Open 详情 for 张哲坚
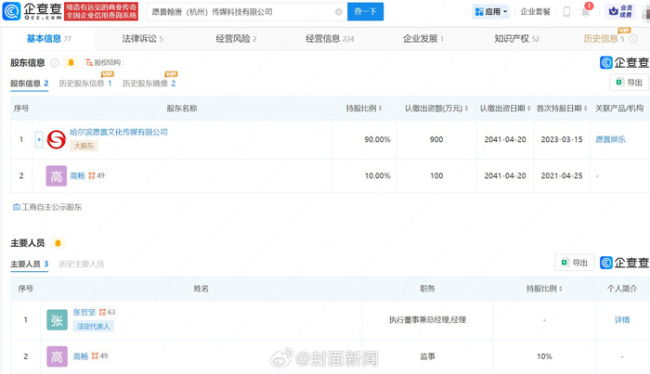This screenshot has height=374, width=650. 622,320
